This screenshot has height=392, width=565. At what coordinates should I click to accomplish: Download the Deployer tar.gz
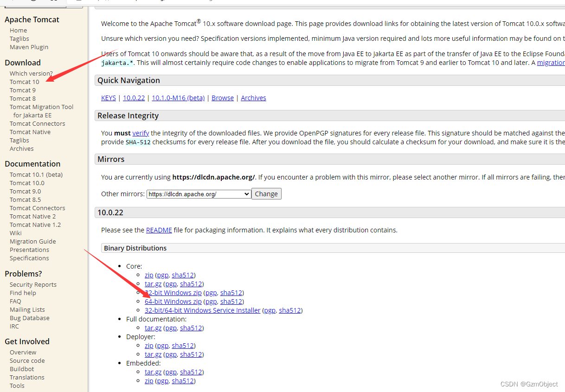(x=153, y=354)
